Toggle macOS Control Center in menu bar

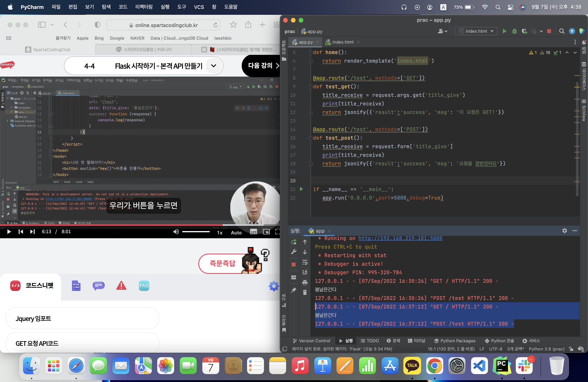[510, 7]
